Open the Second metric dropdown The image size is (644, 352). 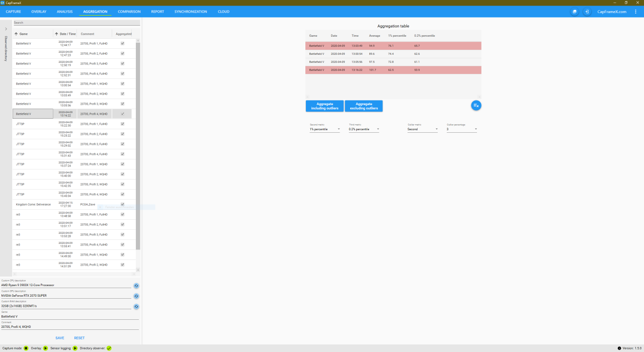pos(325,129)
